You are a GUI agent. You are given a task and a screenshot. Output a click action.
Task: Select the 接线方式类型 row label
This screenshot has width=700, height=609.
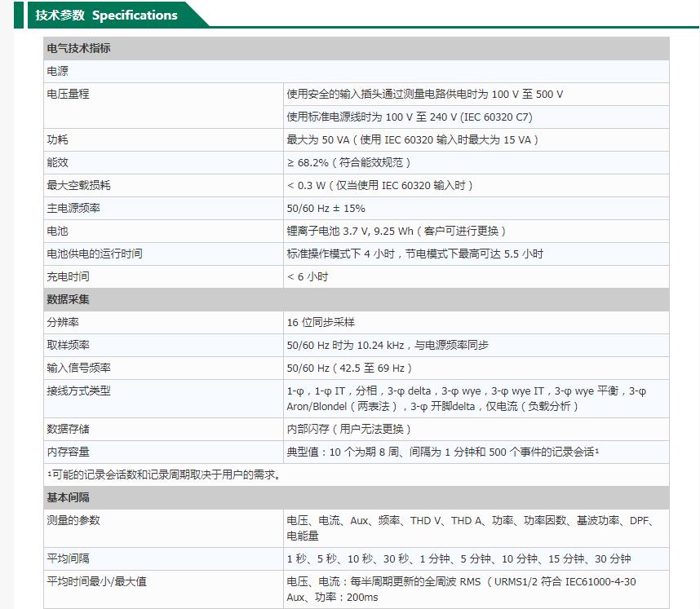click(x=79, y=391)
